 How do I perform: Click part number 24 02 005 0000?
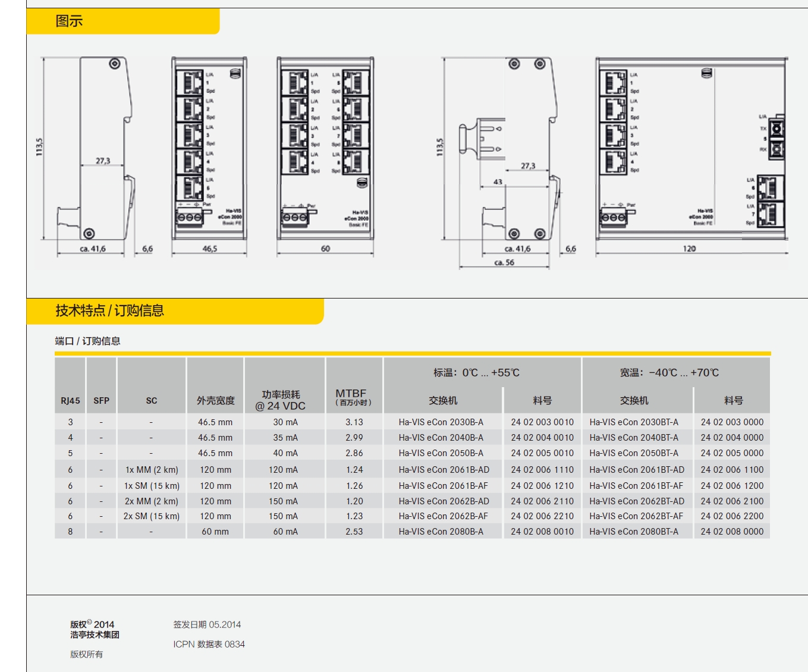(x=732, y=453)
